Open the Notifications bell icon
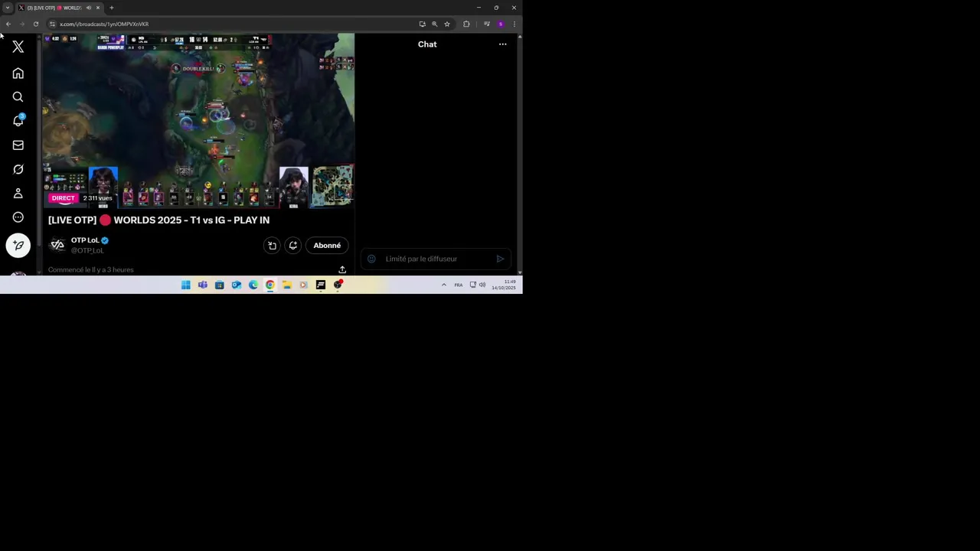The width and height of the screenshot is (980, 551). click(x=18, y=121)
